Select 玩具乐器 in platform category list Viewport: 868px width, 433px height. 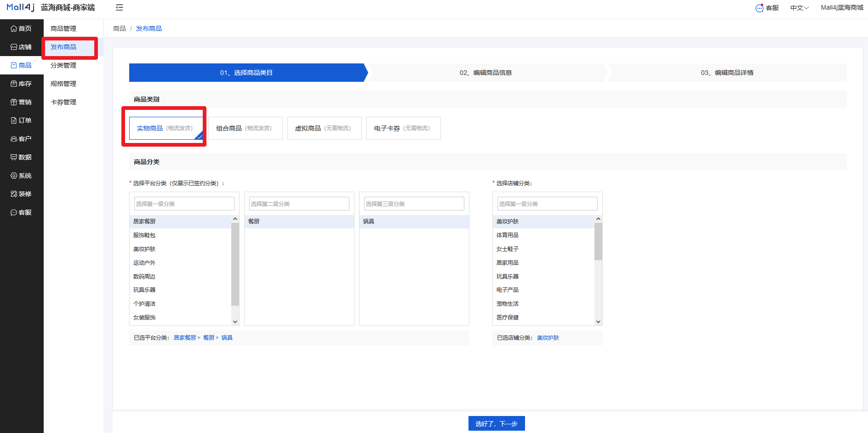[181, 290]
